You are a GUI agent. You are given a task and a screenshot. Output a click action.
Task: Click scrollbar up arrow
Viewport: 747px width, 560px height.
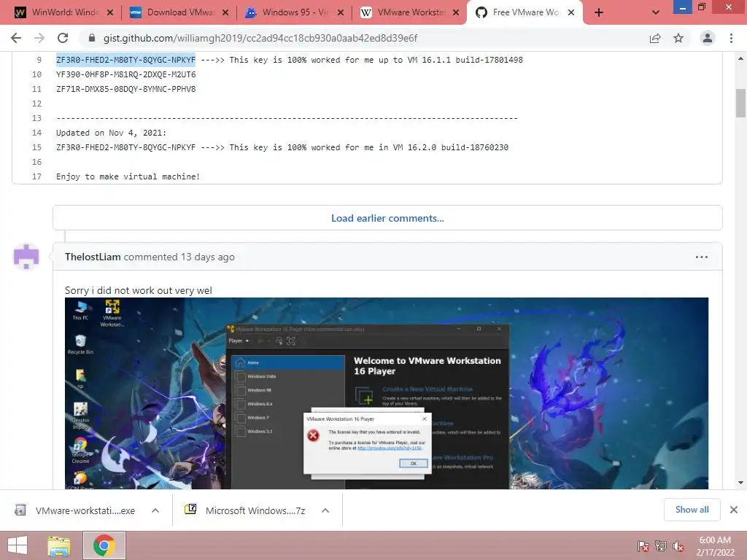point(740,58)
